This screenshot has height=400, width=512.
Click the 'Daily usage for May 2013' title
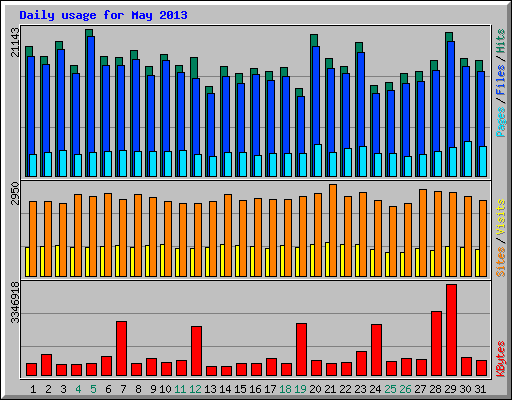coord(103,15)
